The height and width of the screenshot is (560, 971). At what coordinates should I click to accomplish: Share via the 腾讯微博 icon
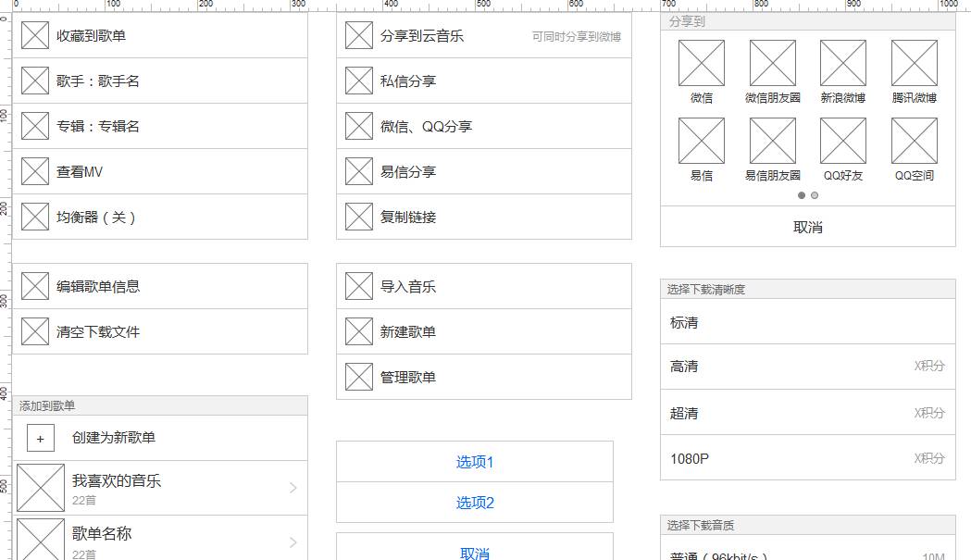pyautogui.click(x=915, y=63)
